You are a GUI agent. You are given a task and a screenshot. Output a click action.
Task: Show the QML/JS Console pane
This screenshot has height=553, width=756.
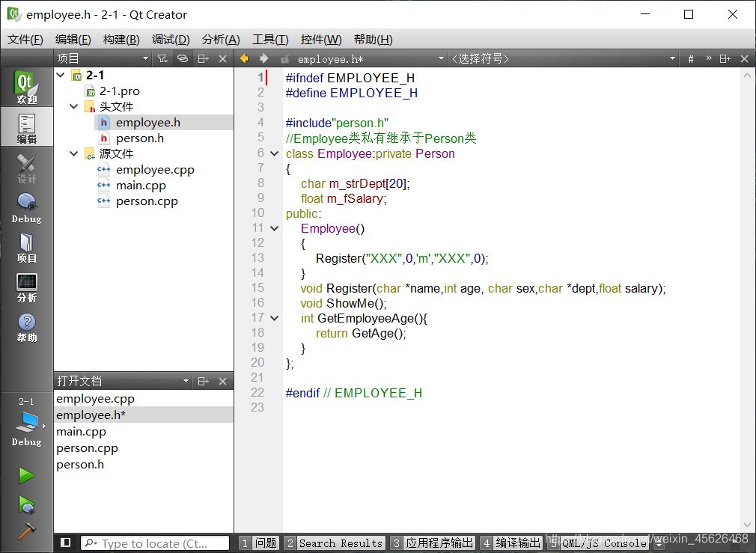click(x=598, y=543)
